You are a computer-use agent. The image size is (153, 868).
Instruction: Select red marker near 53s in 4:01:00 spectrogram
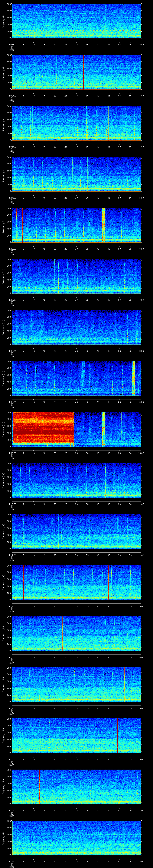click(x=126, y=21)
